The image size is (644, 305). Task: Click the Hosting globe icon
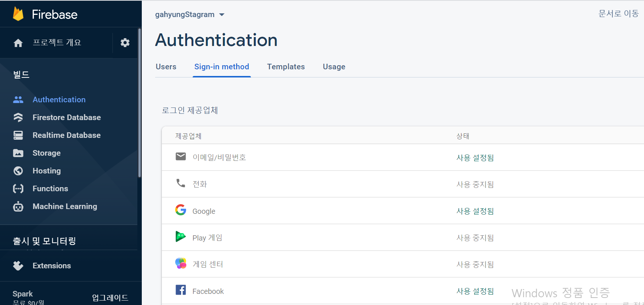(18, 171)
